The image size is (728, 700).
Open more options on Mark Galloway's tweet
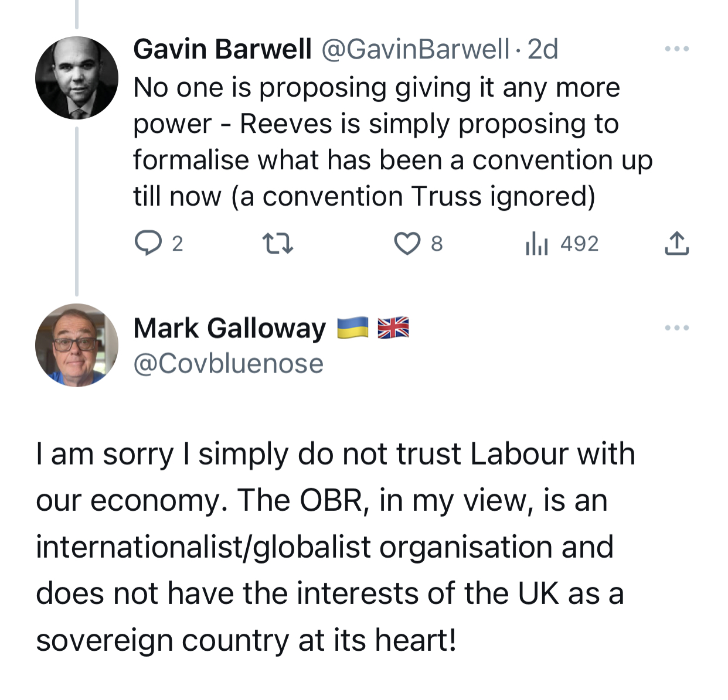pos(677,328)
